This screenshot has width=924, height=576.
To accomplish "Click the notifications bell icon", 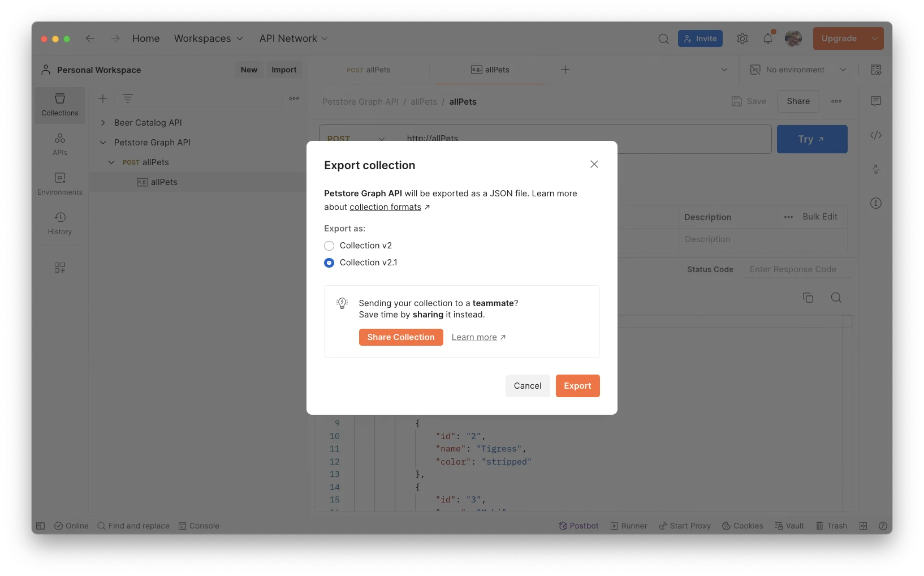I will pyautogui.click(x=767, y=38).
